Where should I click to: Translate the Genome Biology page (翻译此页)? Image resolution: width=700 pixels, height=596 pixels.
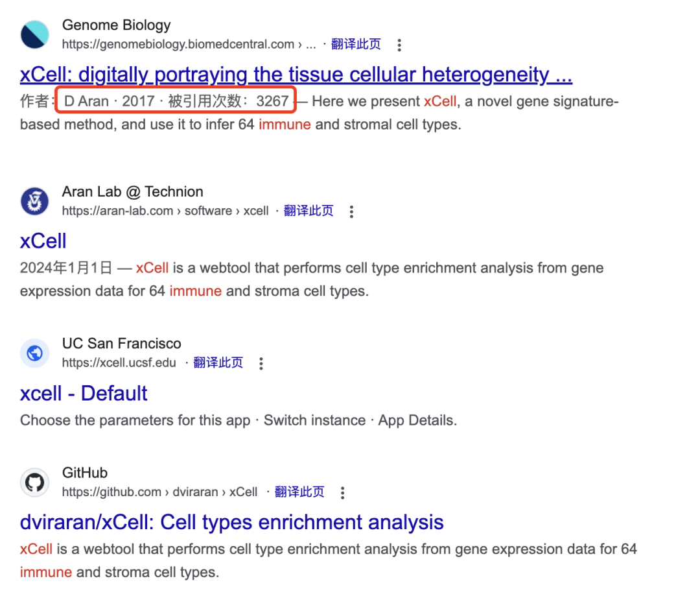click(356, 44)
